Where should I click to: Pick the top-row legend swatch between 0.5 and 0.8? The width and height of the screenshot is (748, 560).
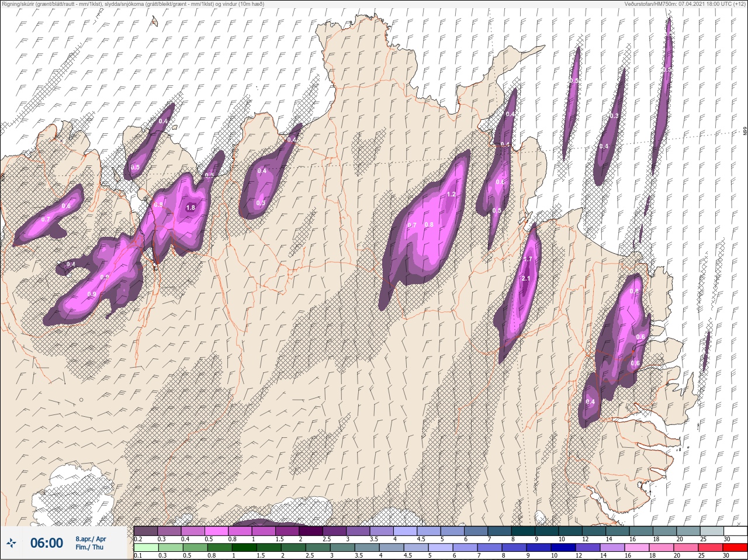point(217,531)
